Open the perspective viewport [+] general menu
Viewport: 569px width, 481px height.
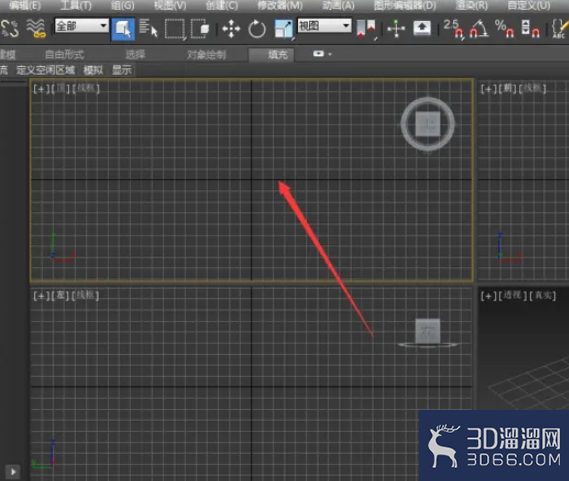[x=488, y=296]
